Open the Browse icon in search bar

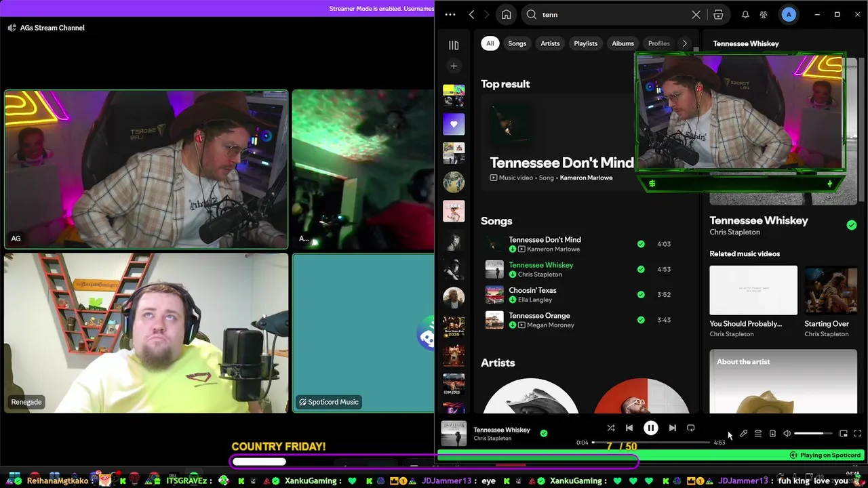pyautogui.click(x=718, y=14)
